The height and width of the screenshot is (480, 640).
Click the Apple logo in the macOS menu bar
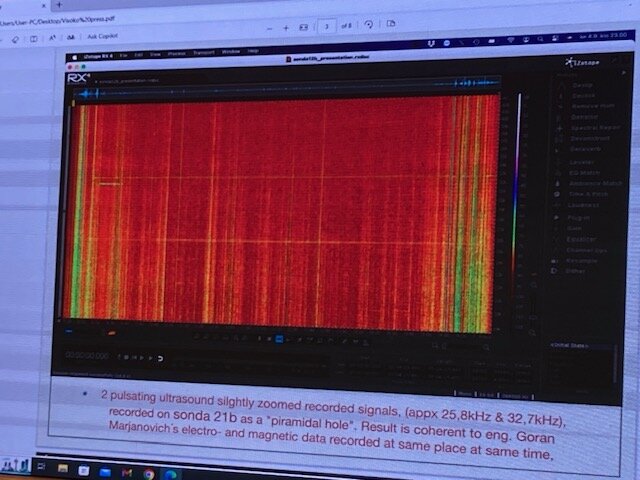[x=74, y=57]
